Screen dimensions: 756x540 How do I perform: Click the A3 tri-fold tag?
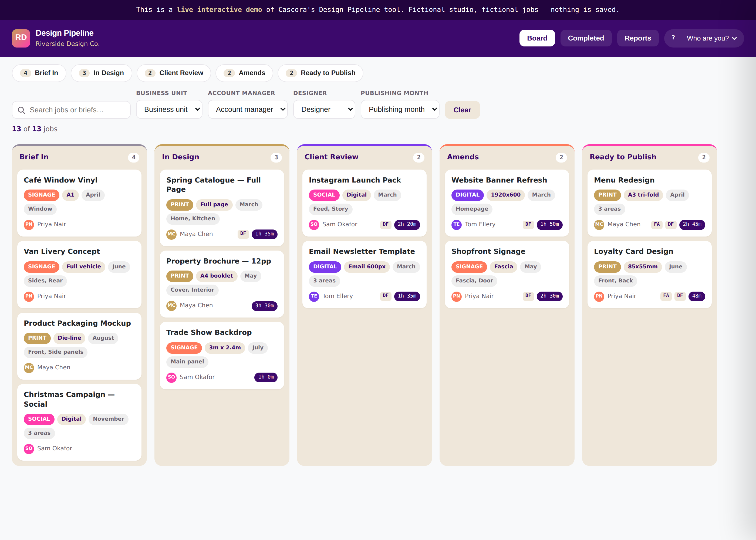643,195
